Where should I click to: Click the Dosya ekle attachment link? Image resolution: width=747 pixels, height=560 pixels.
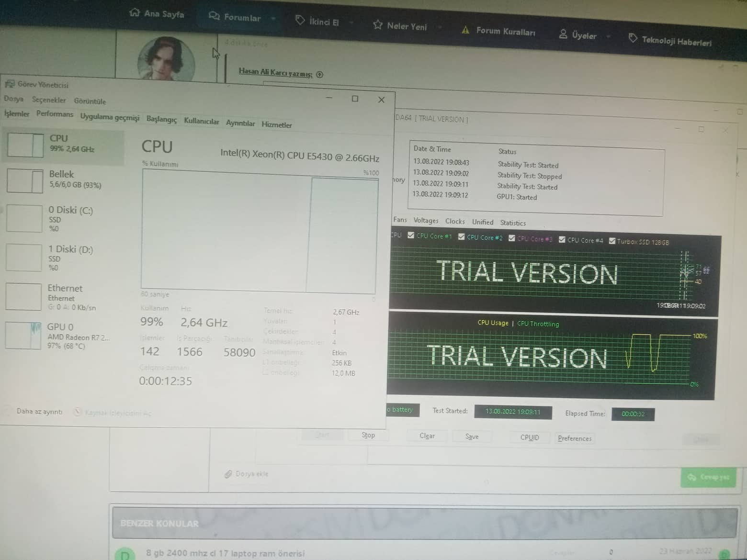[x=252, y=474]
